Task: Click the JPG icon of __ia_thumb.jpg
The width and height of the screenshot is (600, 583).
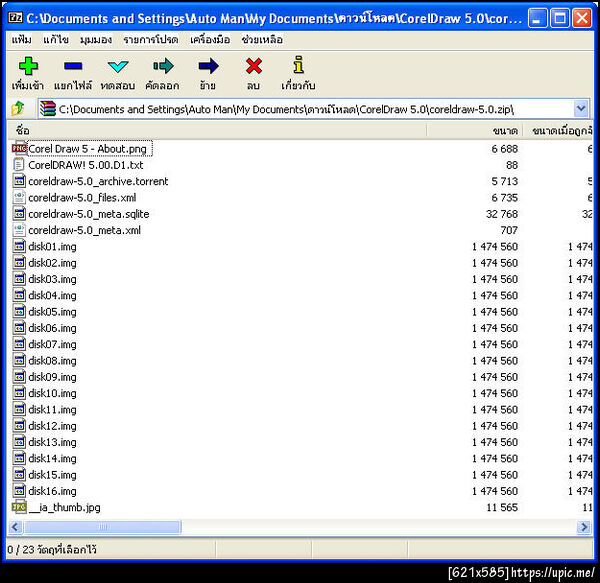Action: click(19, 507)
